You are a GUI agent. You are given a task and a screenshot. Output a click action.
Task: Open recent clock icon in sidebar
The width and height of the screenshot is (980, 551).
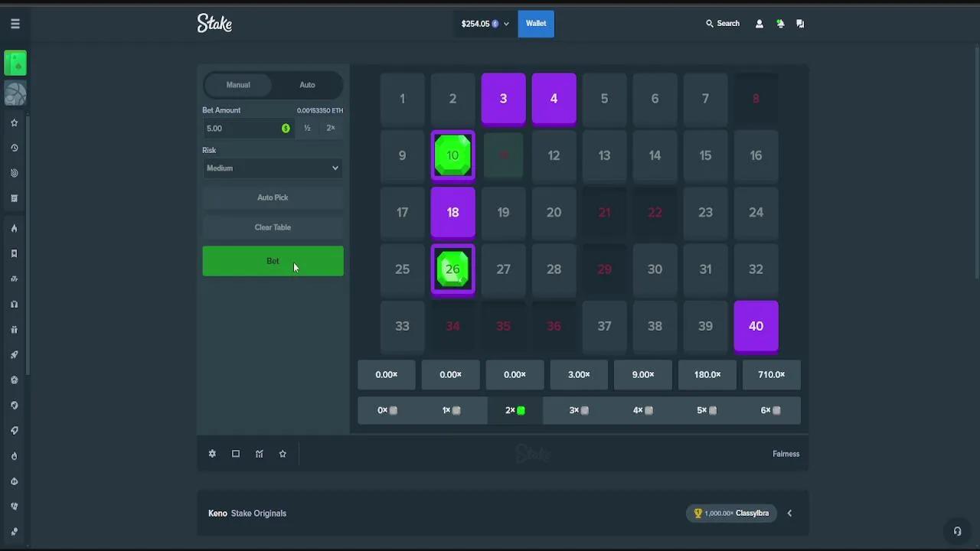point(14,148)
